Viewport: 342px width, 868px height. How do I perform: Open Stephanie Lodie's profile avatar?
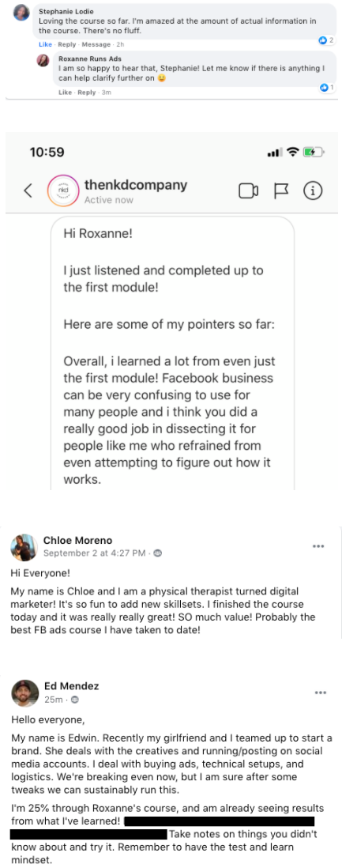point(21,13)
